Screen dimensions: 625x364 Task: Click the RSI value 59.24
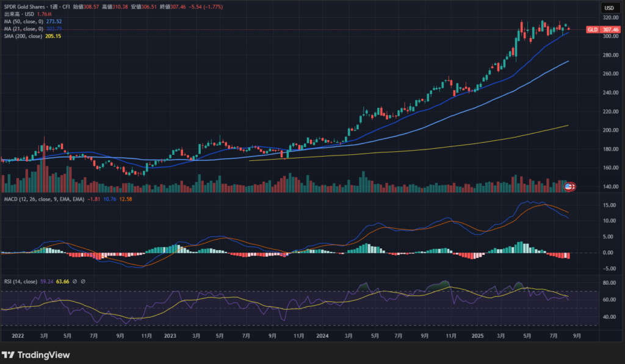coord(46,282)
